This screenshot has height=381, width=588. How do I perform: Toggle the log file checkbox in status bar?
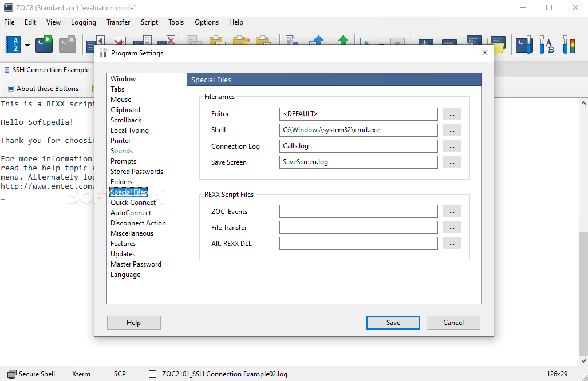click(153, 374)
